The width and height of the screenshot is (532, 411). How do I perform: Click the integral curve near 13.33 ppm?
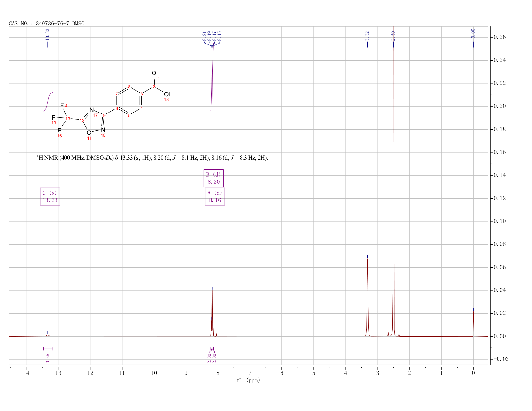[x=48, y=102]
